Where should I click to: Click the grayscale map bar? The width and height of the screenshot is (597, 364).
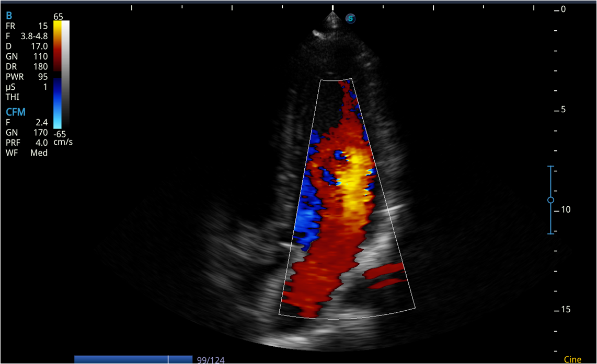[x=65, y=74]
